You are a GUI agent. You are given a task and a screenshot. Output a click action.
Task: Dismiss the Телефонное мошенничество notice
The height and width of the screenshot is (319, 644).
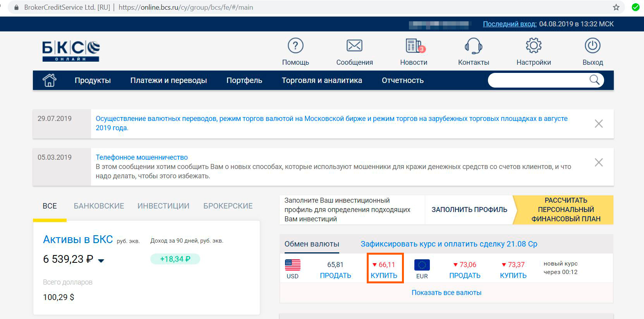coord(599,162)
